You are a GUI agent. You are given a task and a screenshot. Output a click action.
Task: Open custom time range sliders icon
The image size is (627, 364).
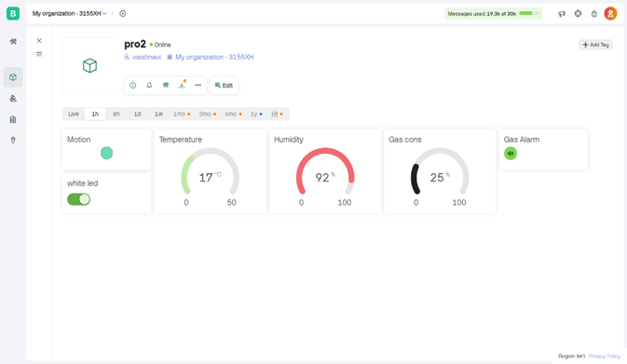pos(277,114)
